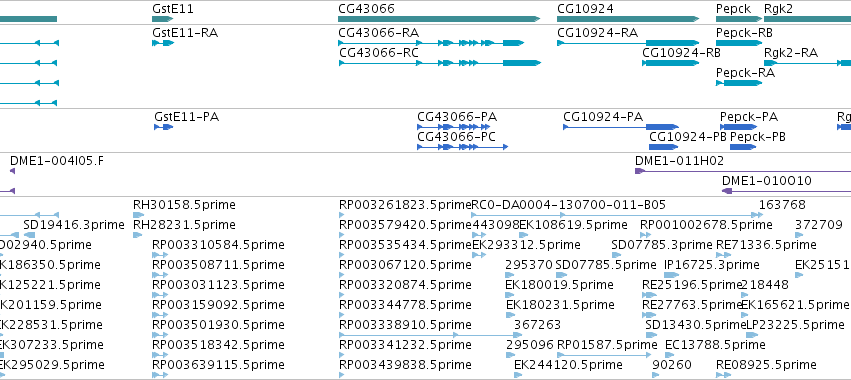This screenshot has height=380, width=851.
Task: Select the Rgk2-RA transcript label
Action: [791, 53]
